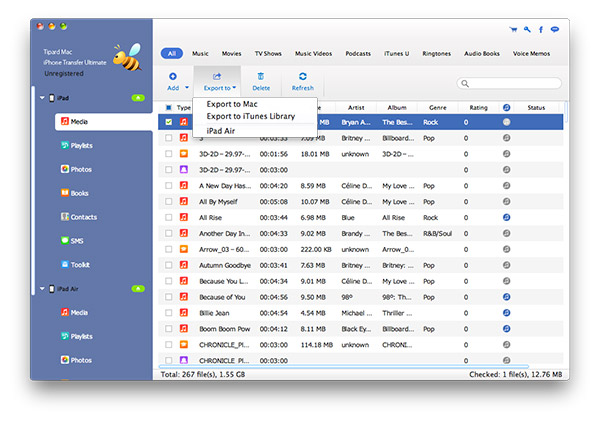
Task: Check the All Rise row
Action: pos(168,217)
